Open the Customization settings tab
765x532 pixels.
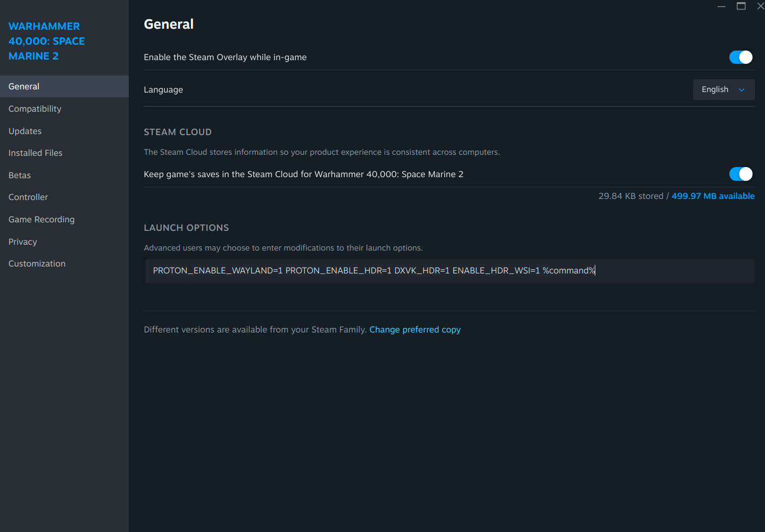(x=64, y=263)
